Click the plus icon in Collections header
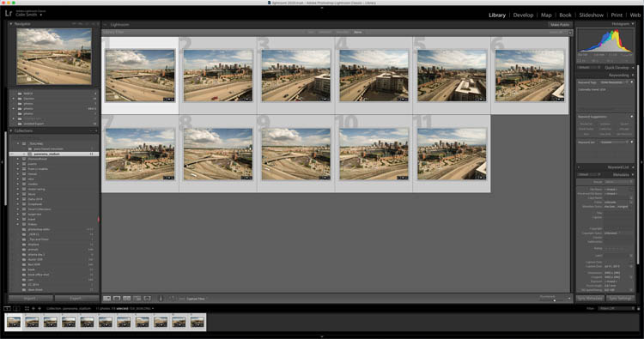This screenshot has height=339, width=644. (96, 130)
